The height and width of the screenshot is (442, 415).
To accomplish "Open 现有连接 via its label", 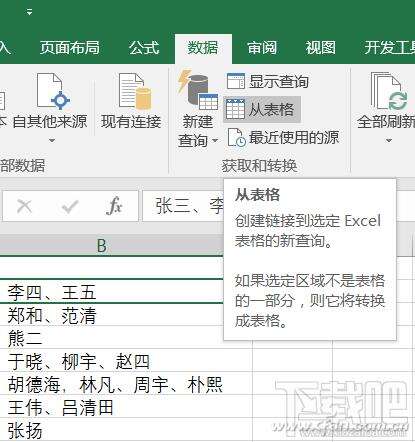I will coord(131,121).
